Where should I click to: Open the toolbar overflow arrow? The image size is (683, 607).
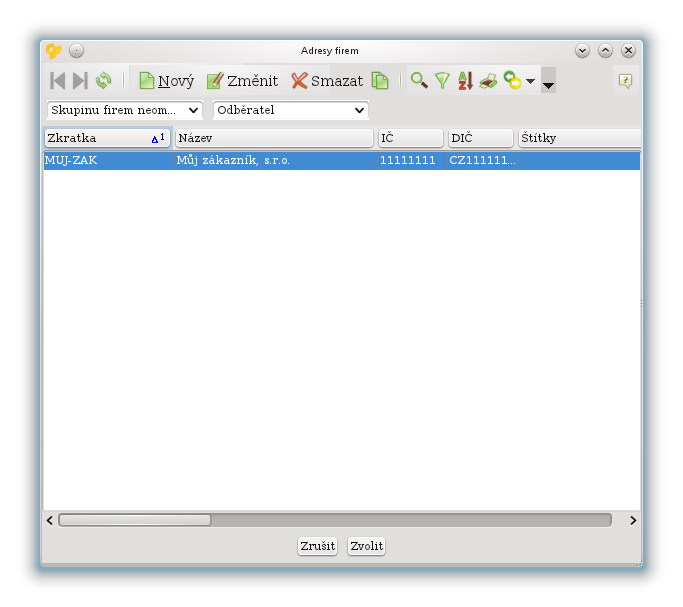point(548,81)
